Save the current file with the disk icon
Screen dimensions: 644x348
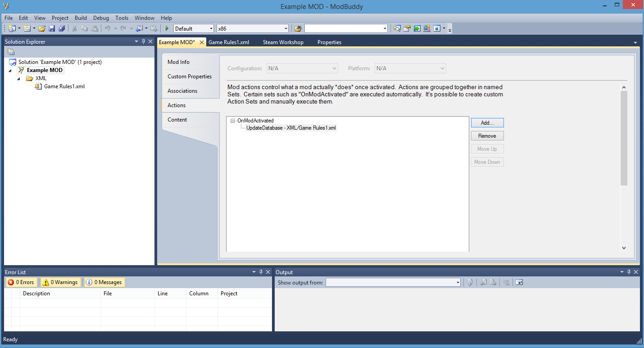click(52, 28)
